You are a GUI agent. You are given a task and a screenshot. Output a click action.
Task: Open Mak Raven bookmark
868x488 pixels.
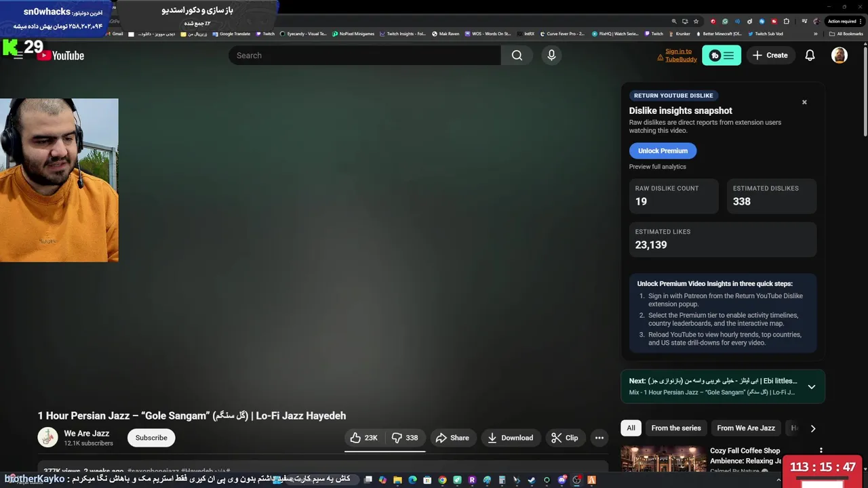point(446,34)
